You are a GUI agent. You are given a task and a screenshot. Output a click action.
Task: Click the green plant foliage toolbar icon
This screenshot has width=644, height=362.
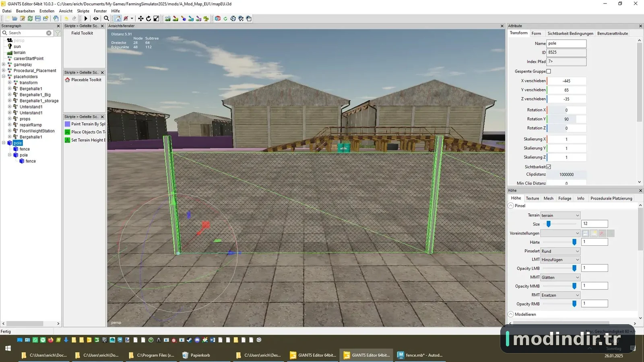point(206,19)
